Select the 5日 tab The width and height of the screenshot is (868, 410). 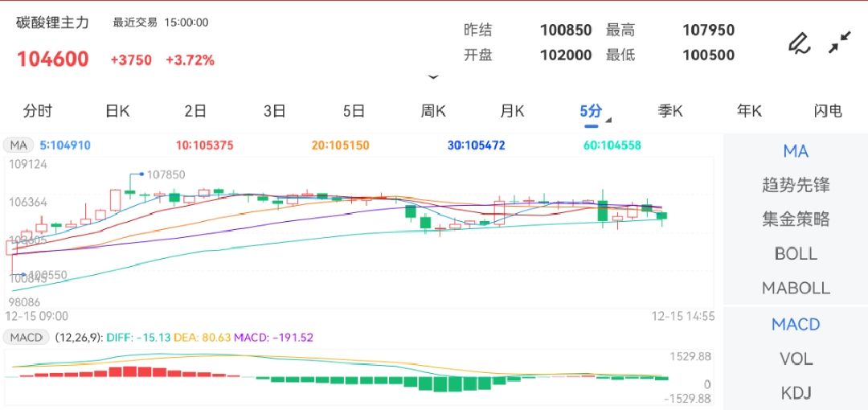(x=354, y=111)
